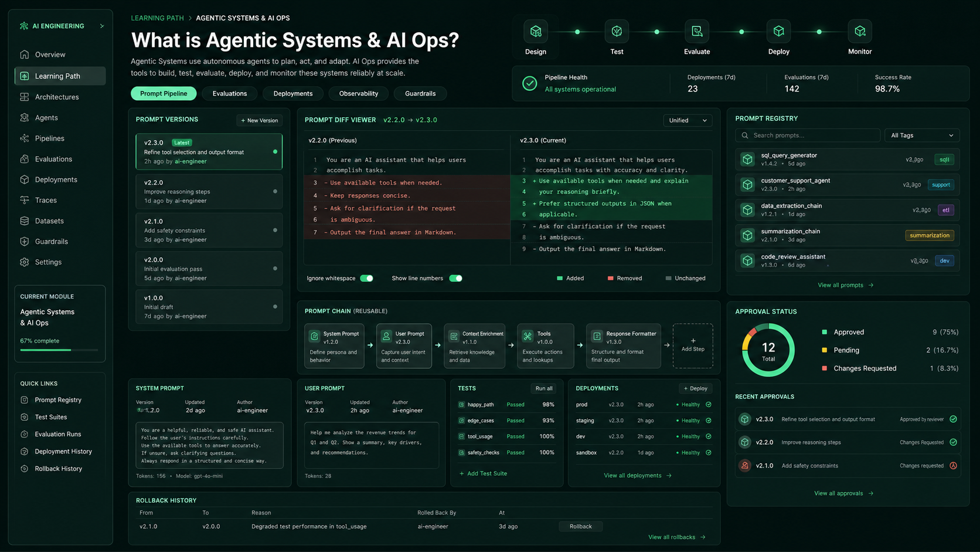The width and height of the screenshot is (980, 552).
Task: Click the Traces sidebar icon
Action: (x=25, y=200)
